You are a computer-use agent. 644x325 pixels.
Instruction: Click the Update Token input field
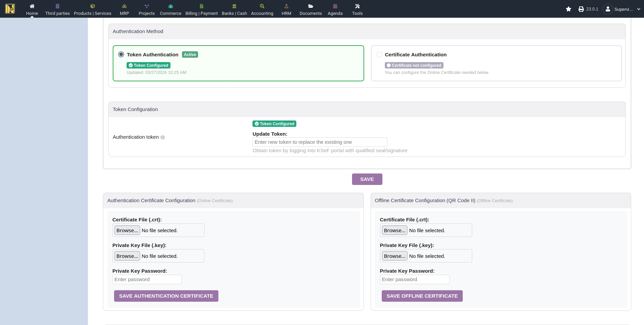(320, 142)
